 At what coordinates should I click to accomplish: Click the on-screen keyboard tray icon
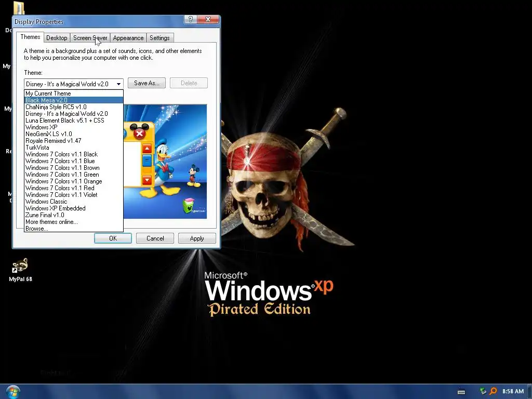pos(461,392)
